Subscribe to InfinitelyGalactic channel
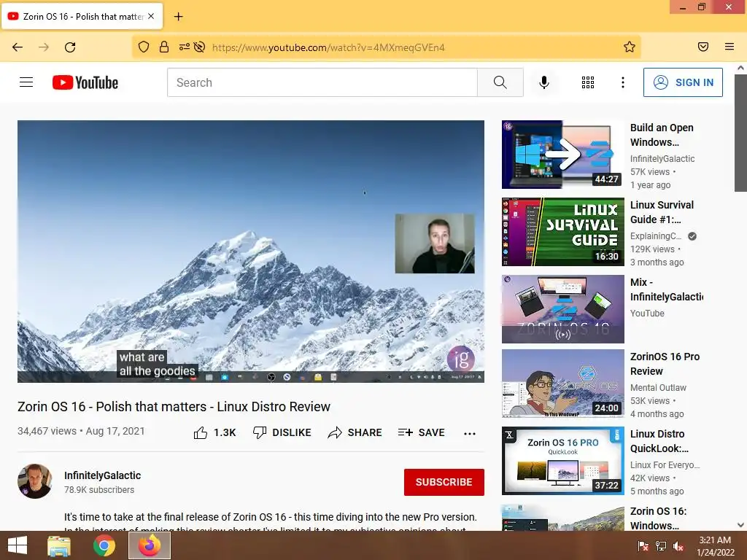 coord(444,482)
